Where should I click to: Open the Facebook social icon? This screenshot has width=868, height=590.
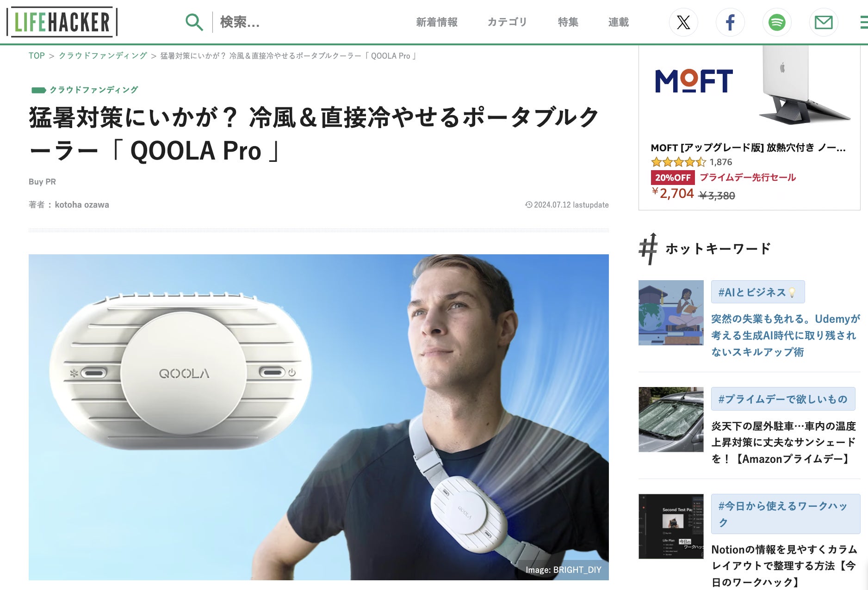[730, 22]
